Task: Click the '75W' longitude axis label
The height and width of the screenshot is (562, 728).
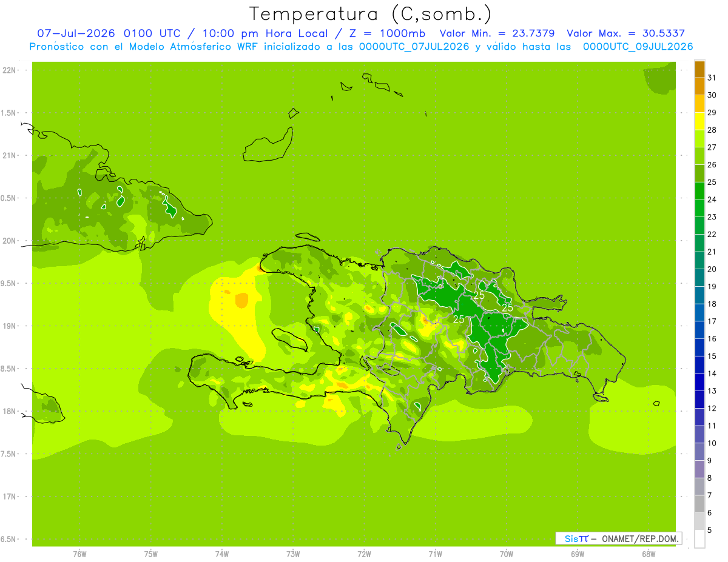Action: pyautogui.click(x=150, y=554)
